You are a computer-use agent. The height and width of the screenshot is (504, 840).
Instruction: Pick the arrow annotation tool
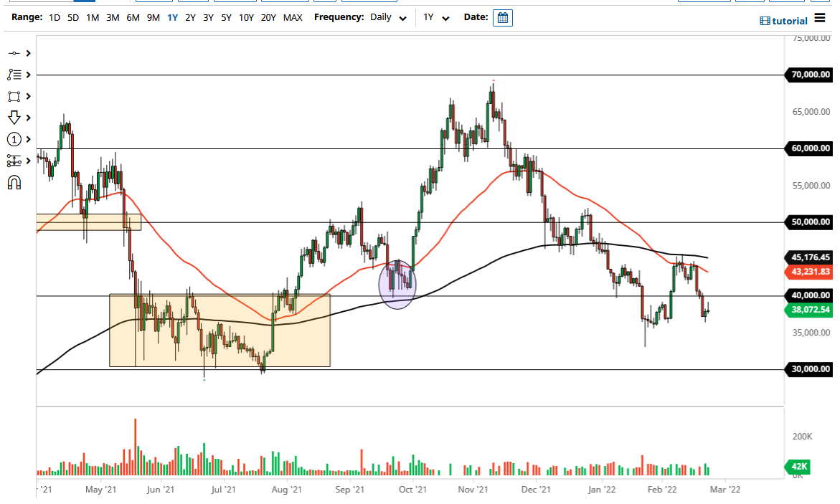click(14, 117)
